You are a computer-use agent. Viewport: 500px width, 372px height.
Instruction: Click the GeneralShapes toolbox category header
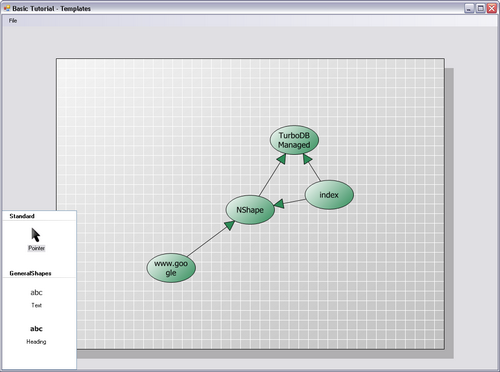(x=30, y=273)
